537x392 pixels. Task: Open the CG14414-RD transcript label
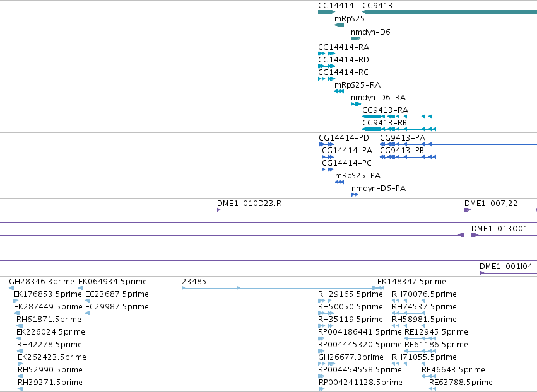pyautogui.click(x=343, y=60)
